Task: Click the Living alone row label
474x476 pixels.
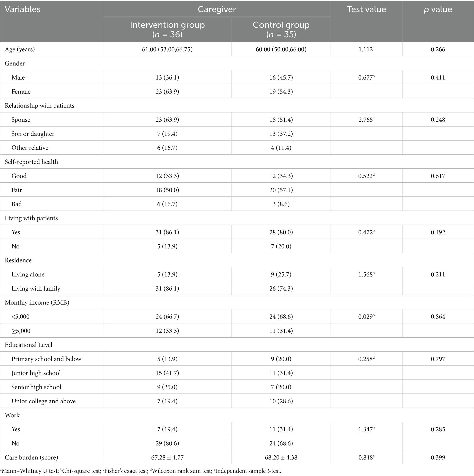Action: pos(28,275)
